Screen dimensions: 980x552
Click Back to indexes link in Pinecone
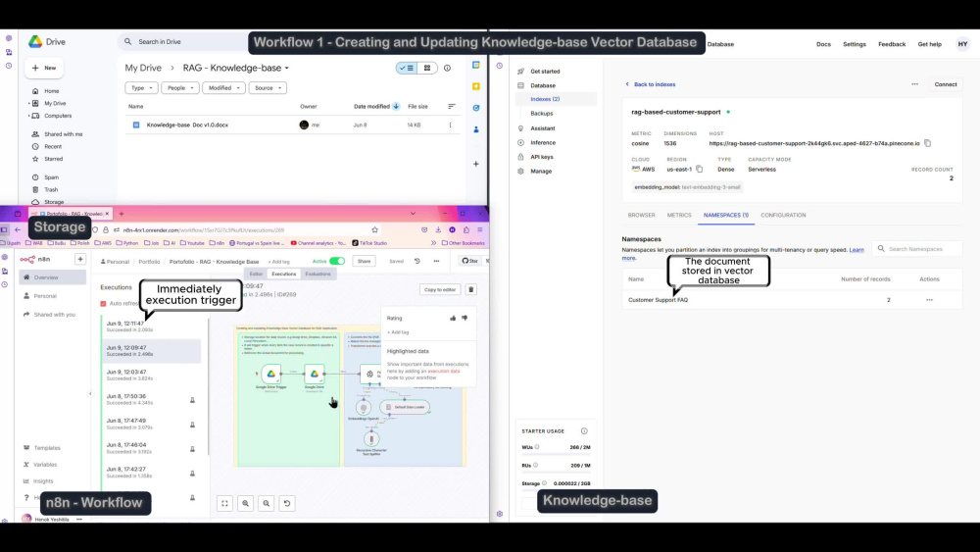click(x=651, y=84)
